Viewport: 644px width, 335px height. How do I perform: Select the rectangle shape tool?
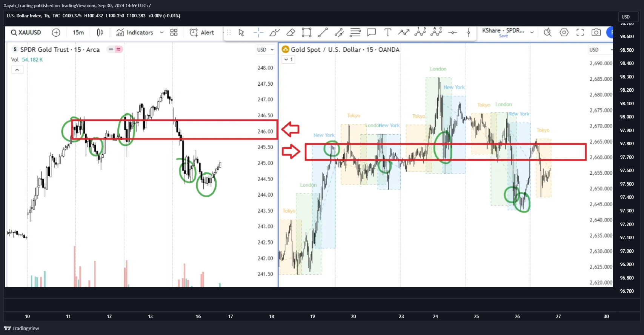tap(307, 32)
